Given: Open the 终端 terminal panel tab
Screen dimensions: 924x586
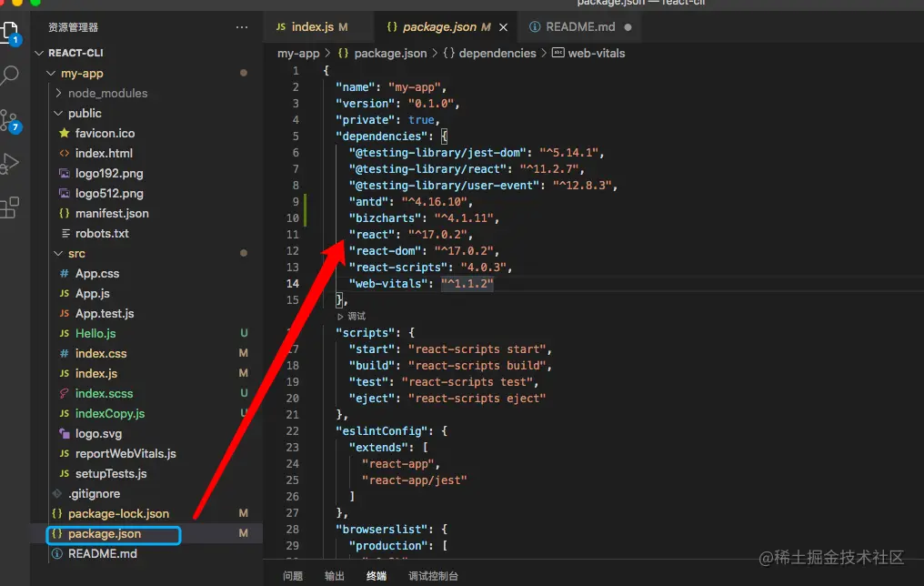Looking at the screenshot, I should 377,576.
